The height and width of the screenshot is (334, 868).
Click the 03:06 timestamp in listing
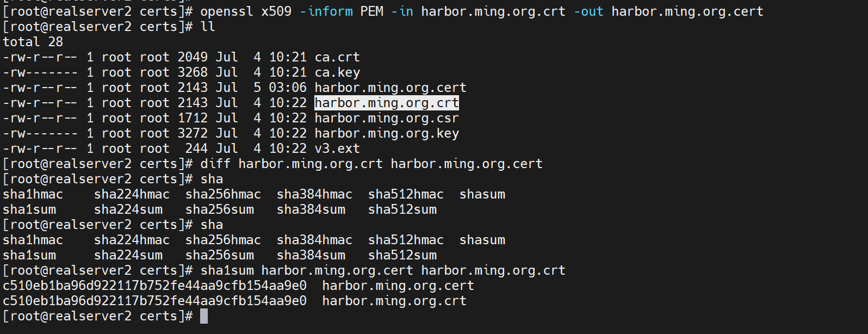pos(288,88)
